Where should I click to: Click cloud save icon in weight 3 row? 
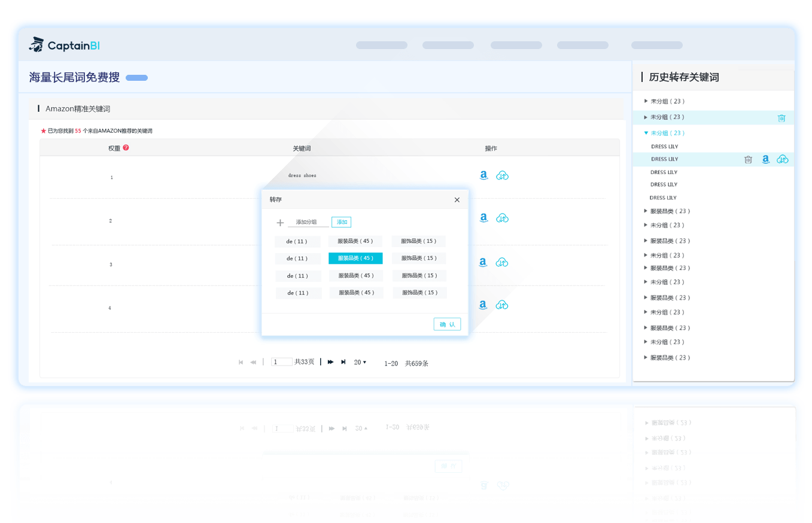503,262
